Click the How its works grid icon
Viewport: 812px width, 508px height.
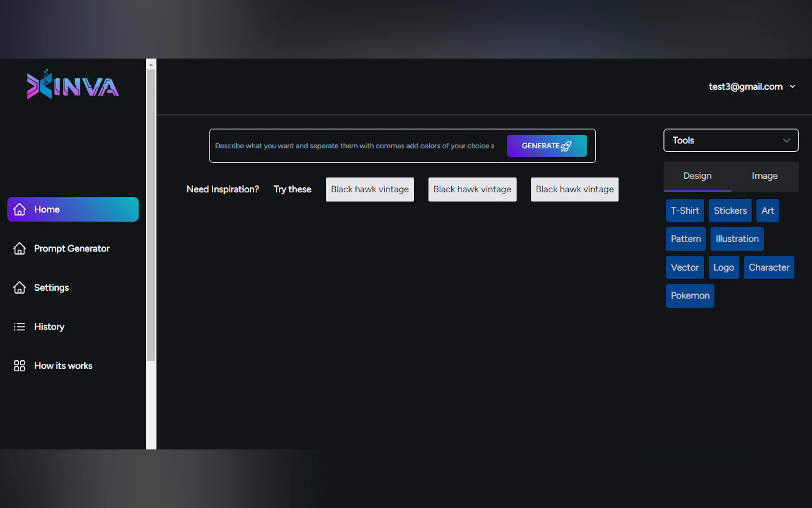tap(20, 366)
